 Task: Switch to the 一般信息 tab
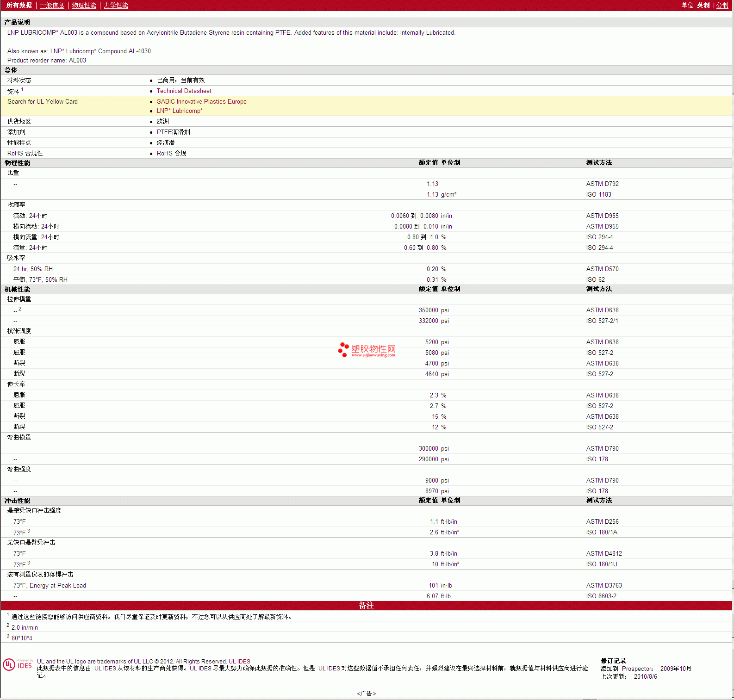[52, 6]
